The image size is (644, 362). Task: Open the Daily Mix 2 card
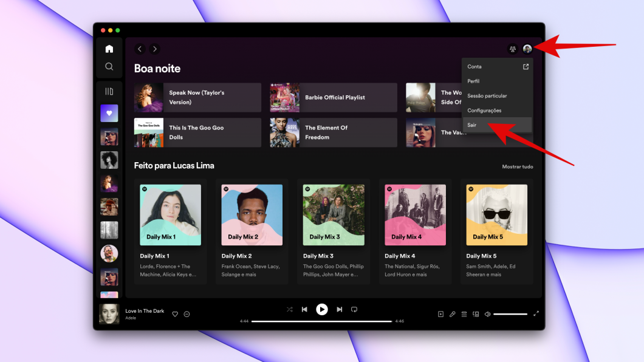pos(252,231)
